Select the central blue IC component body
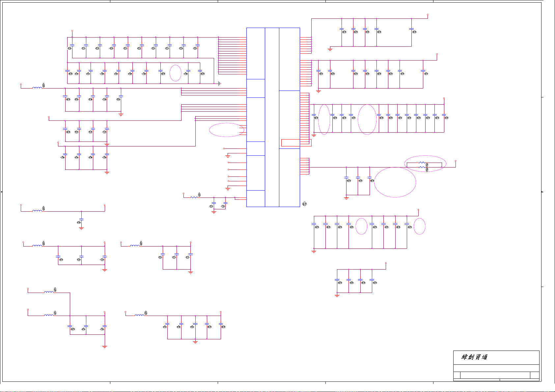The image size is (555, 392). pyautogui.click(x=273, y=117)
